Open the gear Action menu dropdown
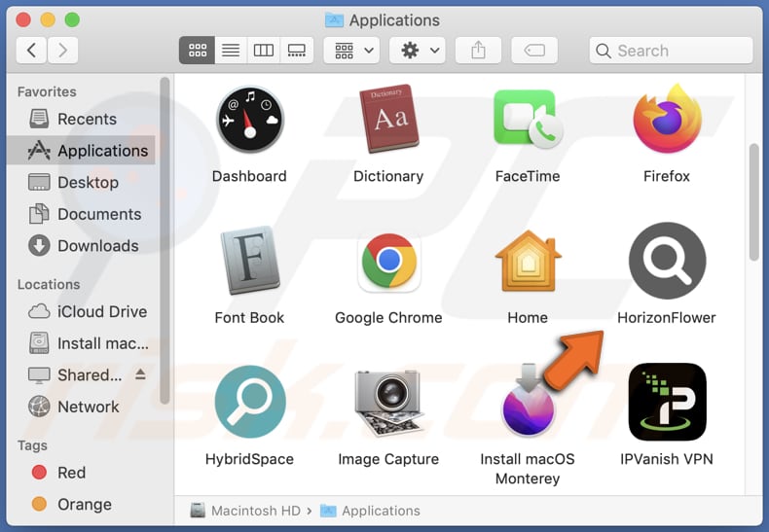Screen dimensions: 769x532 pos(418,50)
